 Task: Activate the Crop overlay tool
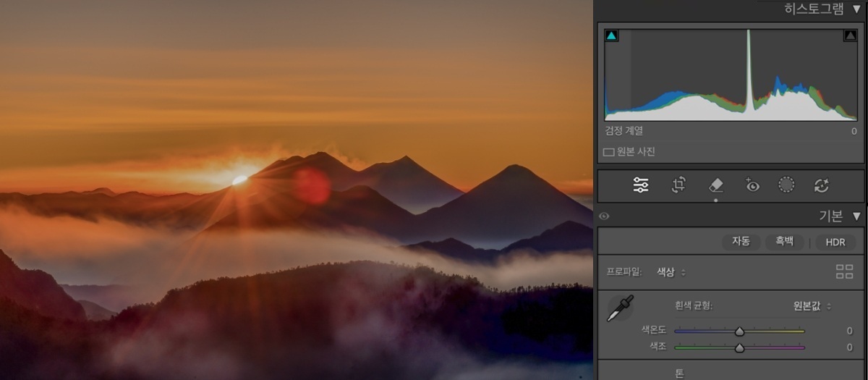tap(678, 185)
